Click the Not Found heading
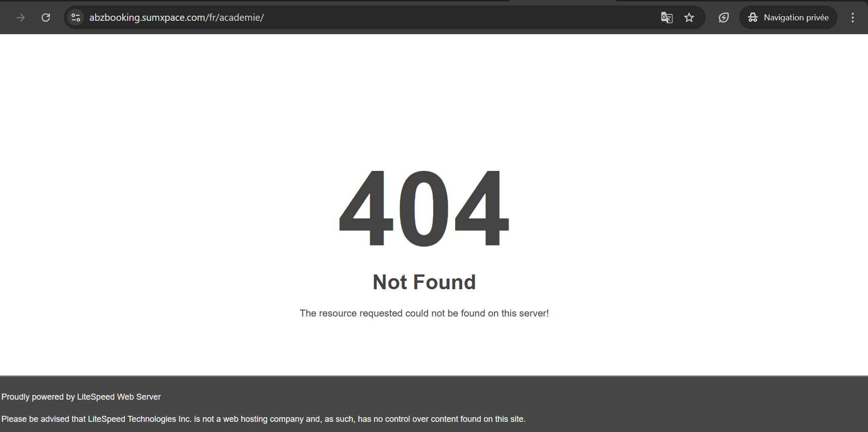This screenshot has width=868, height=432. click(x=424, y=282)
